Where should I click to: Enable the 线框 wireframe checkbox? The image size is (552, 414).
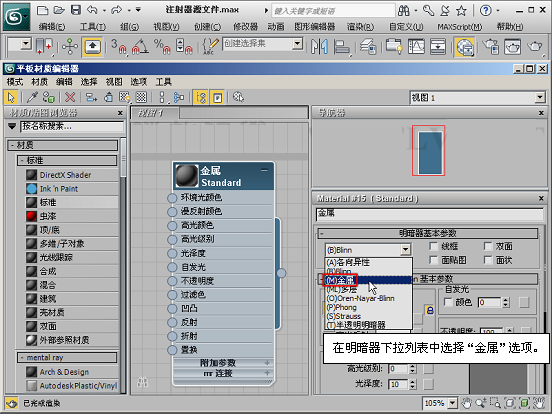pyautogui.click(x=434, y=246)
